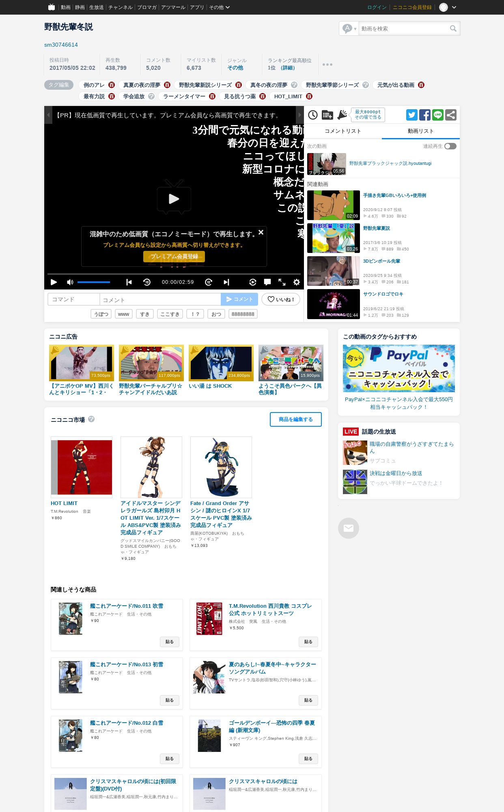Open HOT LIMIT product image
Viewport: 504px width, 812px height.
[82, 467]
